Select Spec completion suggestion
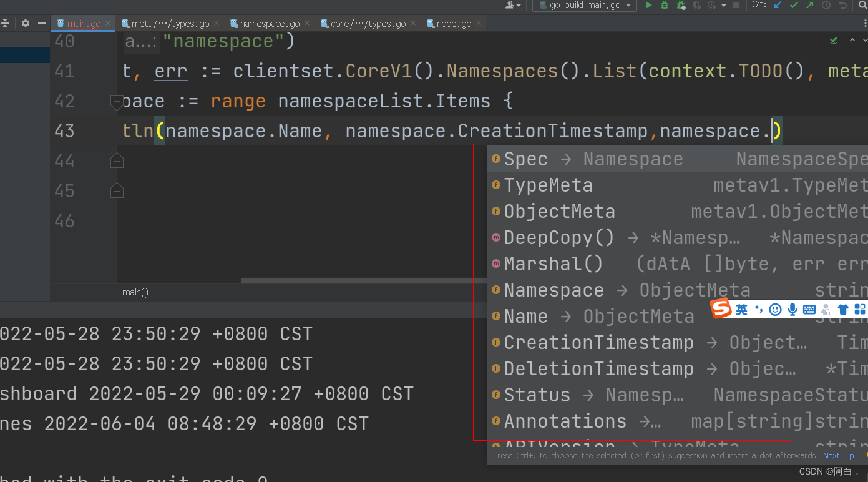The height and width of the screenshot is (482, 868). (678, 159)
